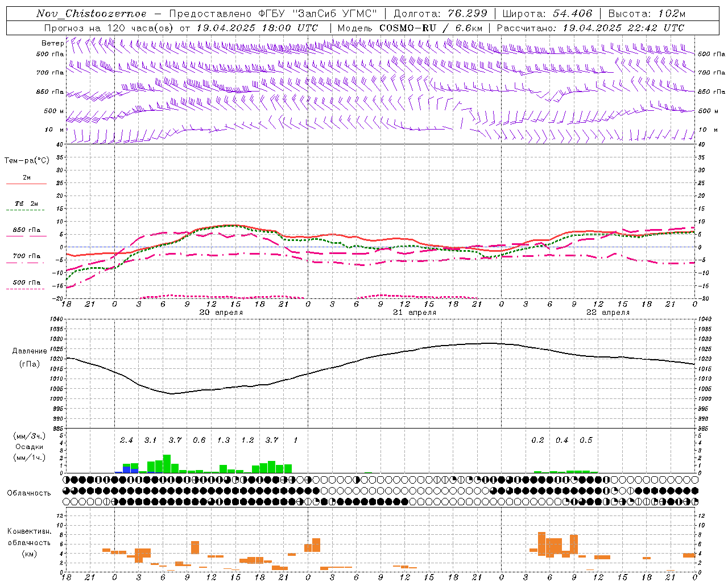This screenshot has height=582, width=728.
Task: Click the 0.2 precipitation total
Action: [x=537, y=440]
